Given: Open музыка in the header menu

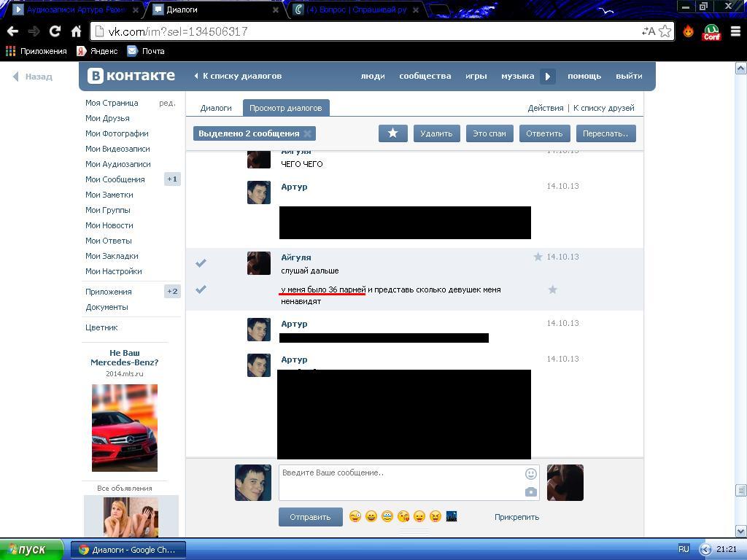Looking at the screenshot, I should coord(517,76).
